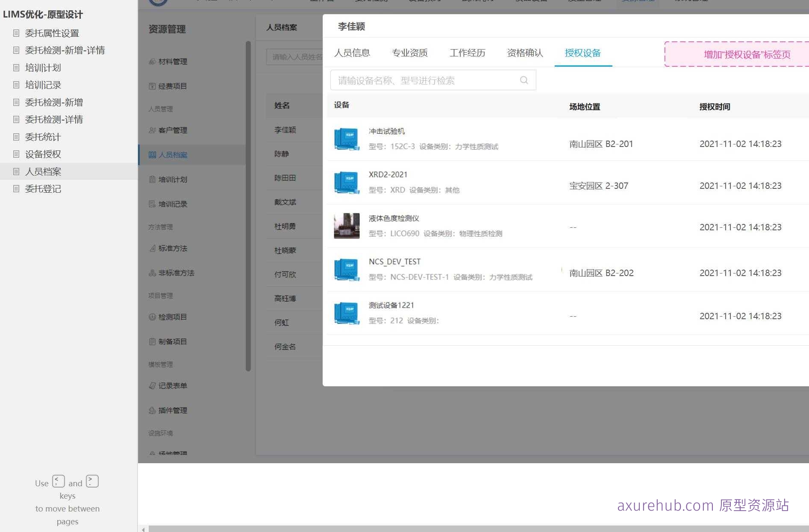The image size is (809, 532).
Task: Click the page icon beside 委托检测-详情
Action: pos(16,119)
